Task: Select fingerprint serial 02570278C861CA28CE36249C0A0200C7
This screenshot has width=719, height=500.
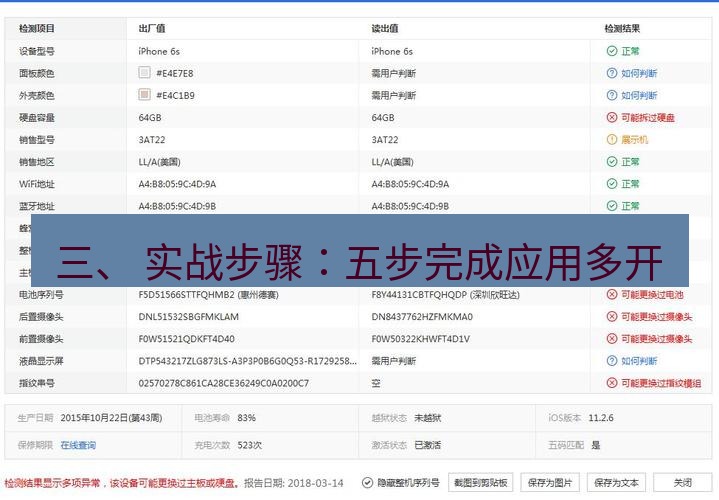Action: [x=224, y=383]
